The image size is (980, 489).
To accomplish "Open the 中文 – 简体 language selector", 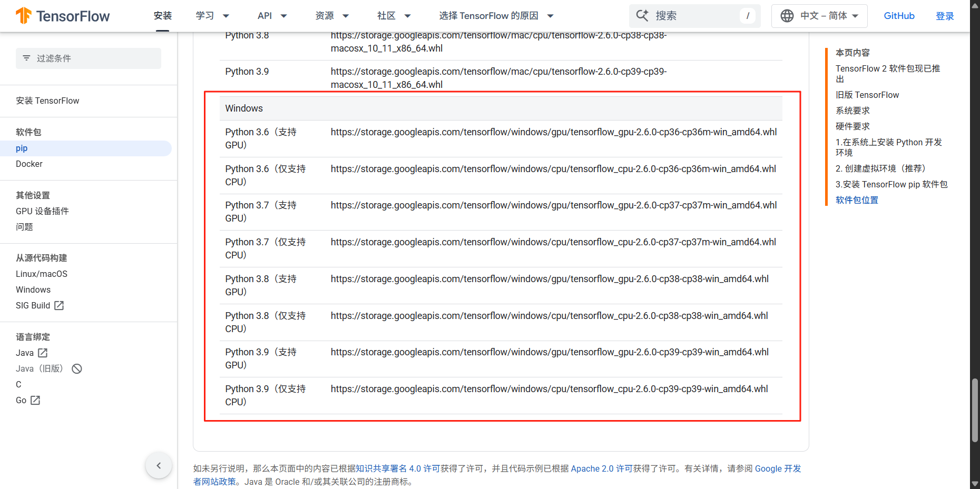I will click(819, 16).
